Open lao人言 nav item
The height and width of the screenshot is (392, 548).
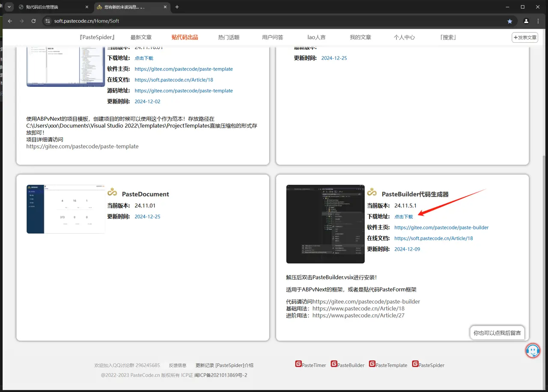(316, 37)
